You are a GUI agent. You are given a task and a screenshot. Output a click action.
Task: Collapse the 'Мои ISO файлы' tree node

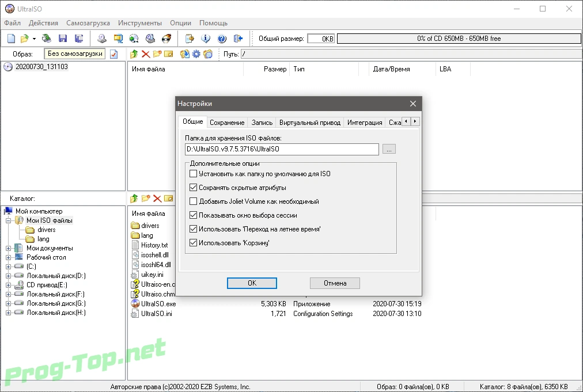[8, 220]
